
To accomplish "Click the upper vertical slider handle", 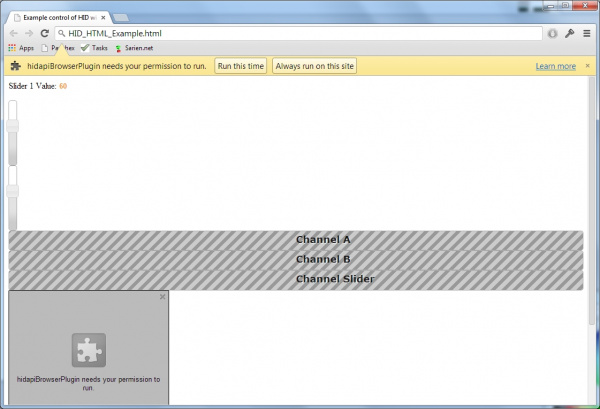I will (x=13, y=126).
